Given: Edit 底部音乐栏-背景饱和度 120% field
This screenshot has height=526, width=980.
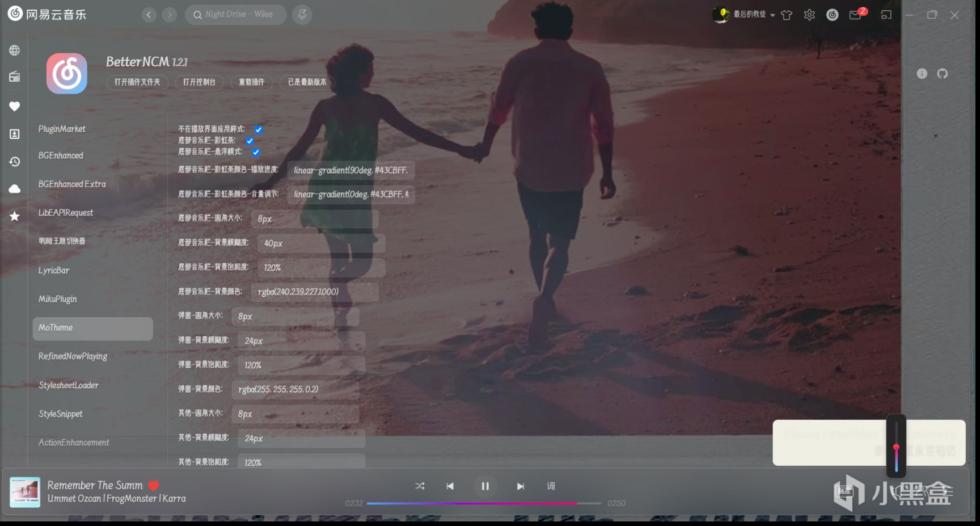Looking at the screenshot, I should (x=321, y=268).
